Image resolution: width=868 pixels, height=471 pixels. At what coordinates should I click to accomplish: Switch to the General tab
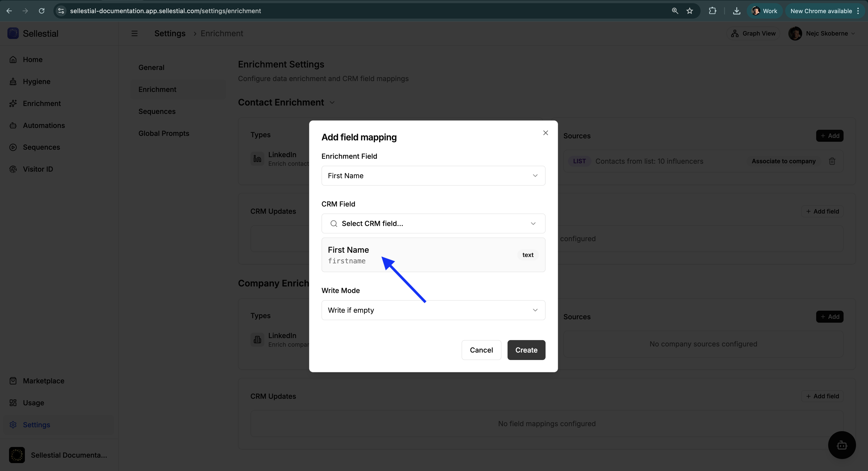pos(151,67)
